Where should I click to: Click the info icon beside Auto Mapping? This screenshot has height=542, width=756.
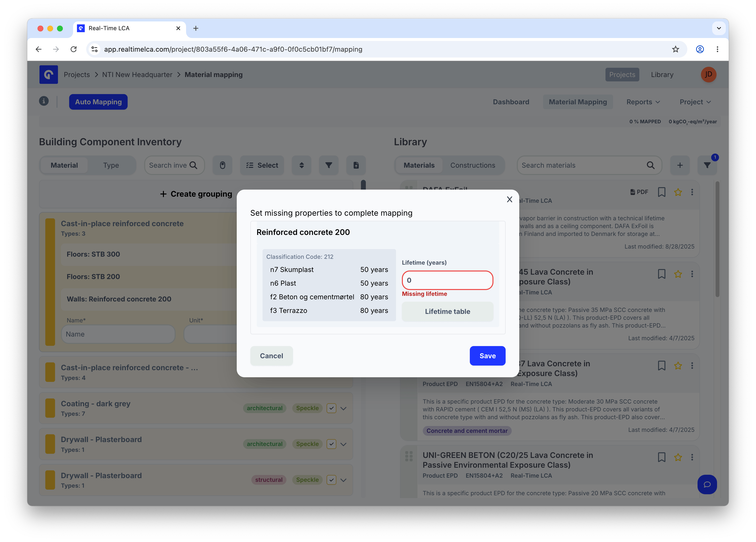44,101
